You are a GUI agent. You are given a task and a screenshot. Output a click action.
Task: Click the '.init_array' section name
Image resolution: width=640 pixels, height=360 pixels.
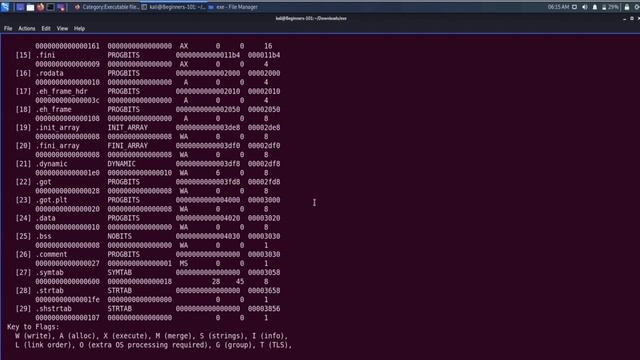point(57,127)
